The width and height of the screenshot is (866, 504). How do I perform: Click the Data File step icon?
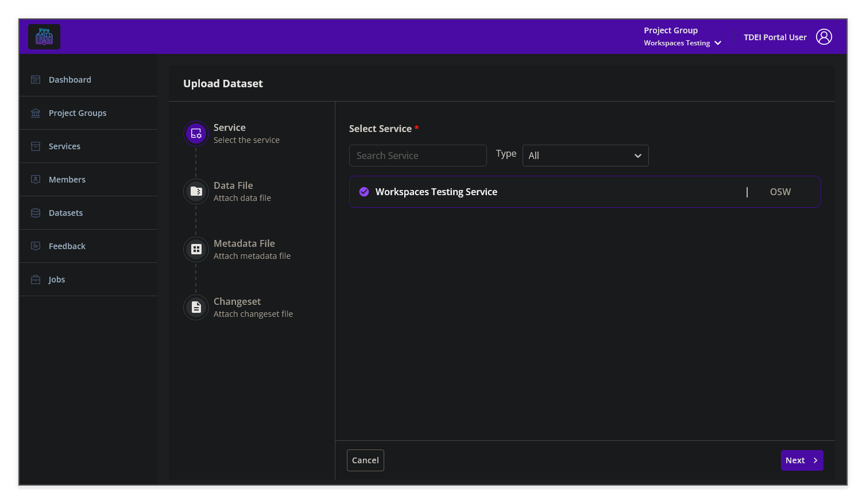coord(196,191)
